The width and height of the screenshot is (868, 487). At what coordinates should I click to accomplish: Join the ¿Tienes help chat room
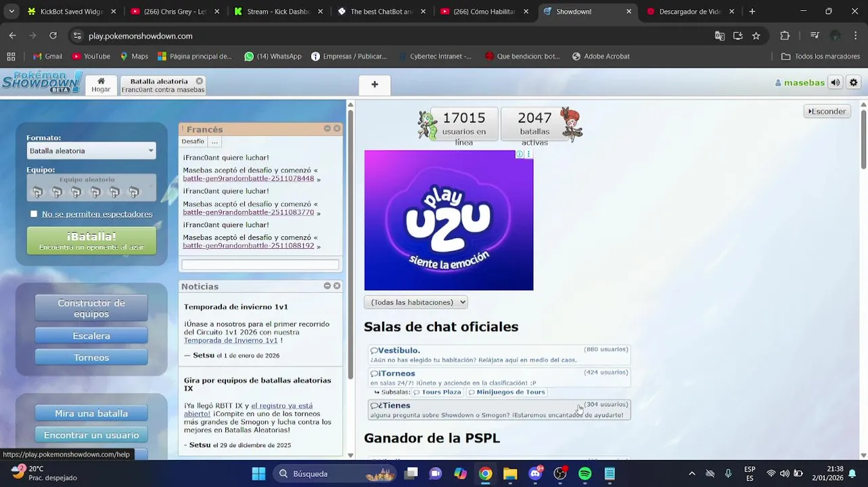pos(499,410)
